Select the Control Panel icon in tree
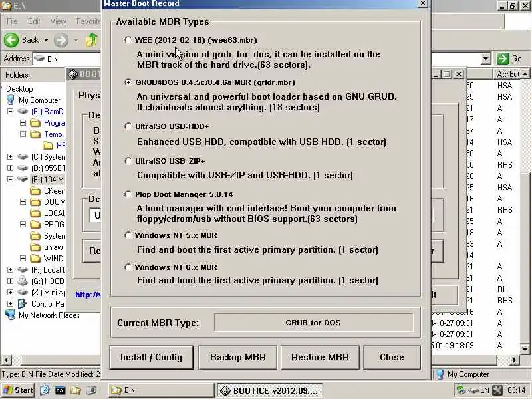 [23, 304]
